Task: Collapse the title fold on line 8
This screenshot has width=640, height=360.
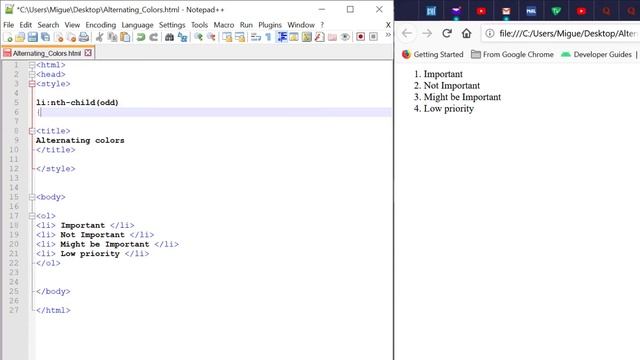Action: click(x=32, y=131)
